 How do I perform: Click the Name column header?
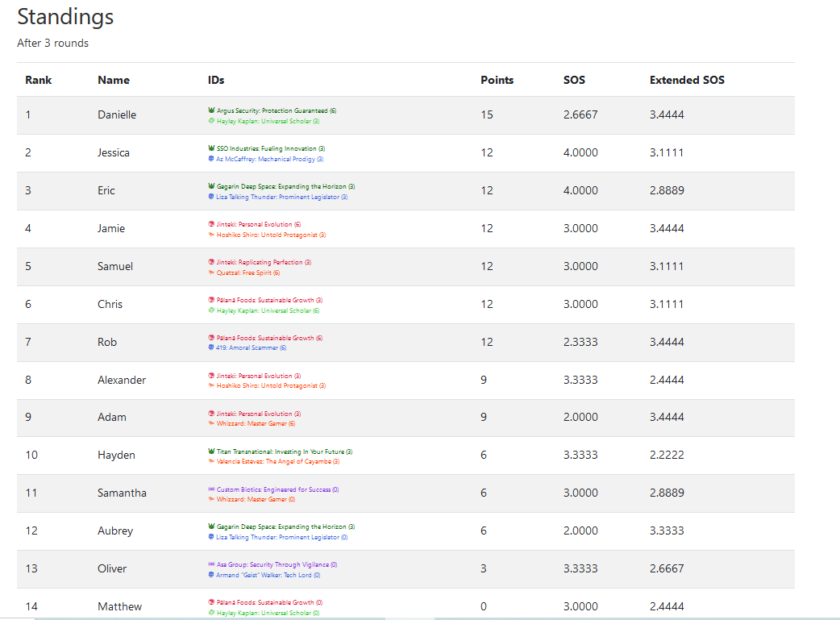point(114,80)
